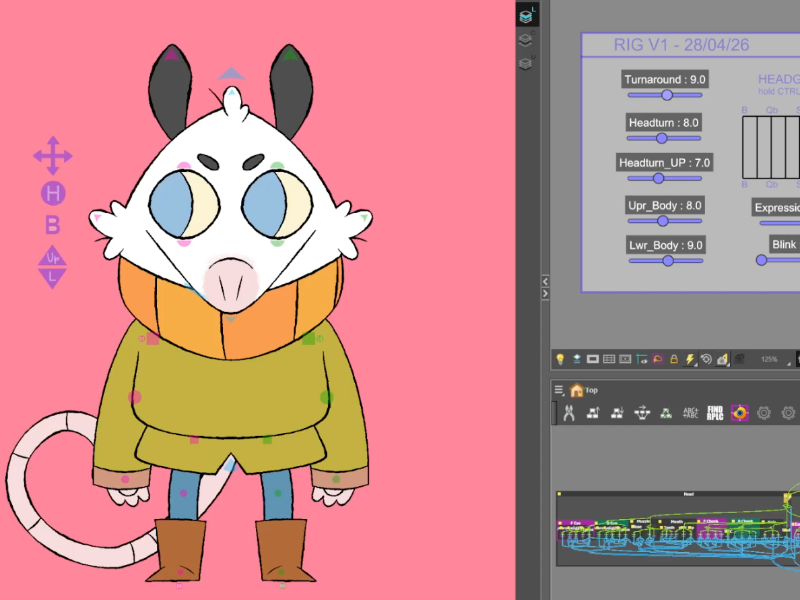Click the Expression label button
This screenshot has height=600, width=800.
tap(776, 208)
